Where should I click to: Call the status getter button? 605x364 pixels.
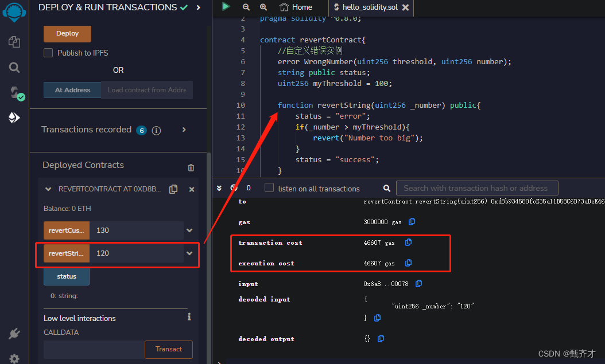[67, 276]
